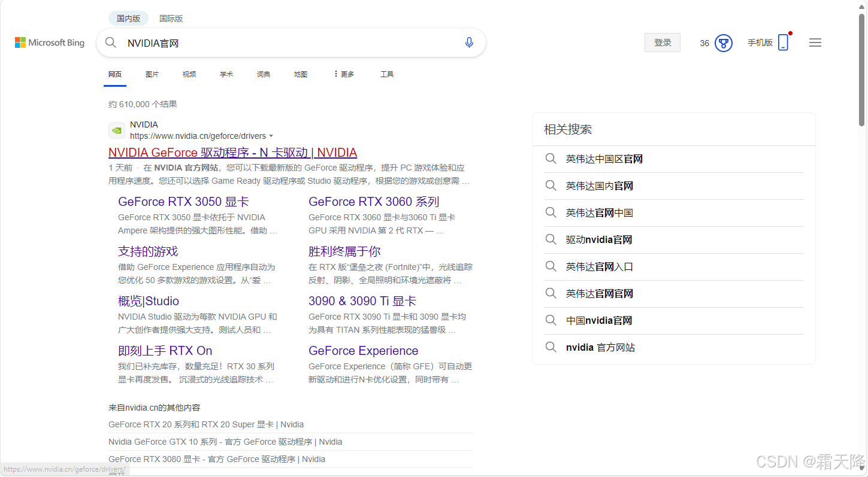
Task: Select the 图片 tab
Action: pyautogui.click(x=152, y=74)
